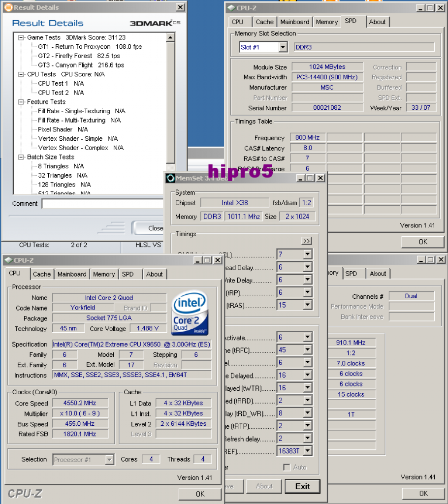Screen dimensions: 448x504
Task: Open the Cache tab in CPU window
Action: tap(42, 274)
